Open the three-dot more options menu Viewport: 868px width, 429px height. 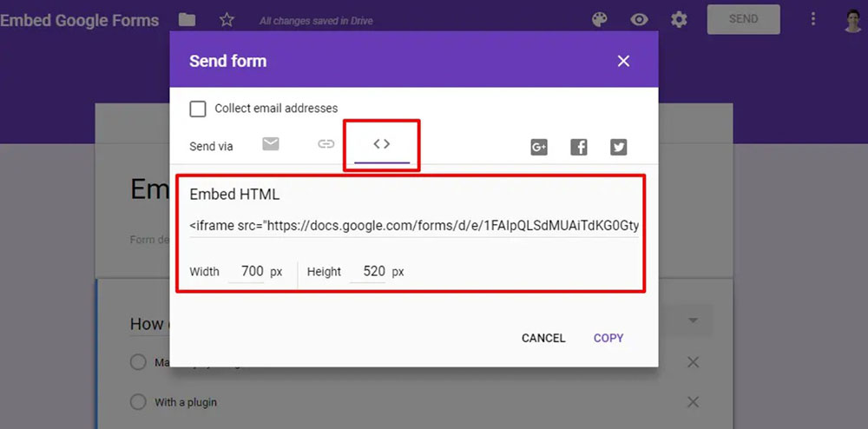click(x=813, y=19)
